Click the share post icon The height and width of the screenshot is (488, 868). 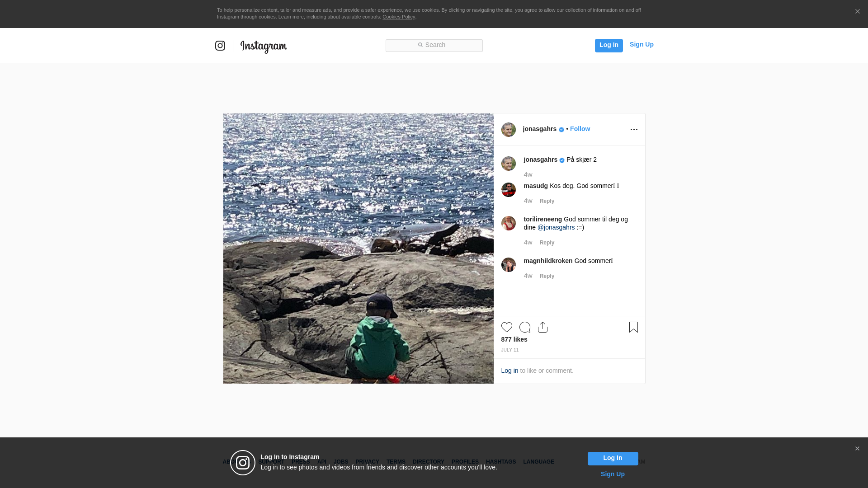point(542,327)
